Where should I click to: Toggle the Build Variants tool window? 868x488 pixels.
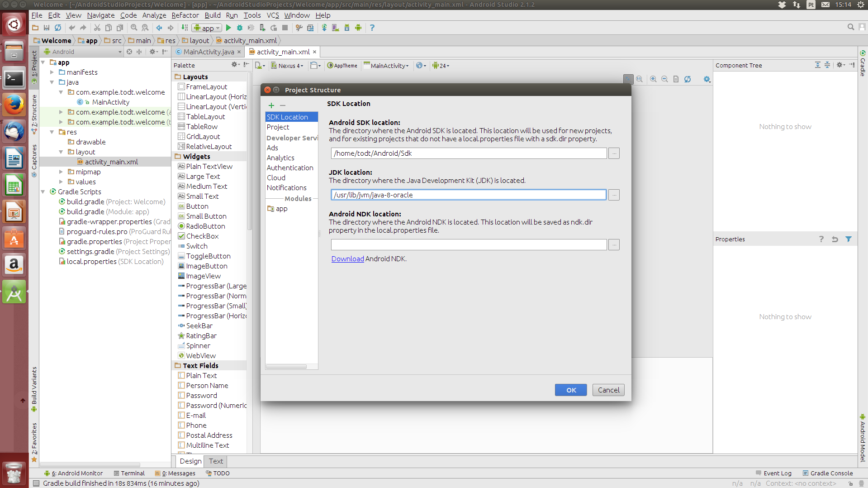pos(34,389)
